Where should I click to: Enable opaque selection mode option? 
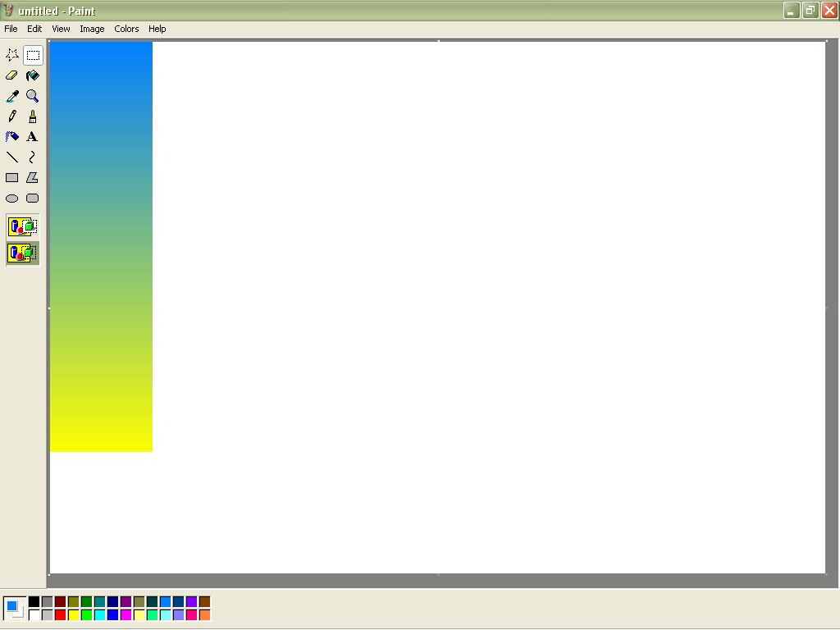point(22,226)
